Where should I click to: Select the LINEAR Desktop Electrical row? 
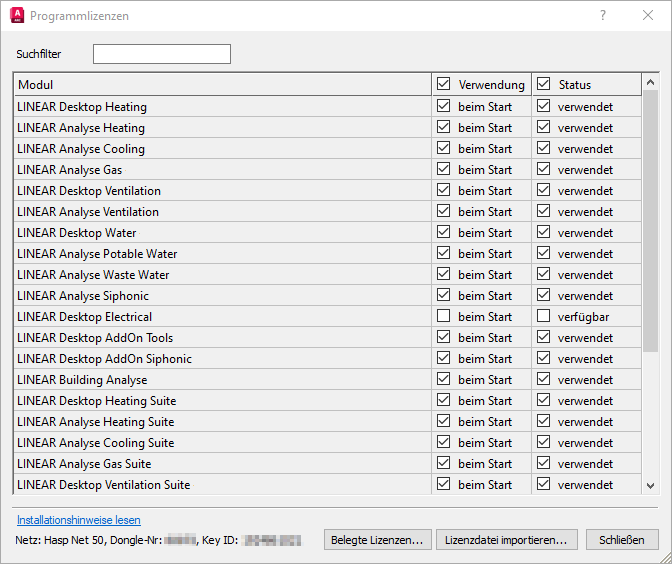pos(328,316)
